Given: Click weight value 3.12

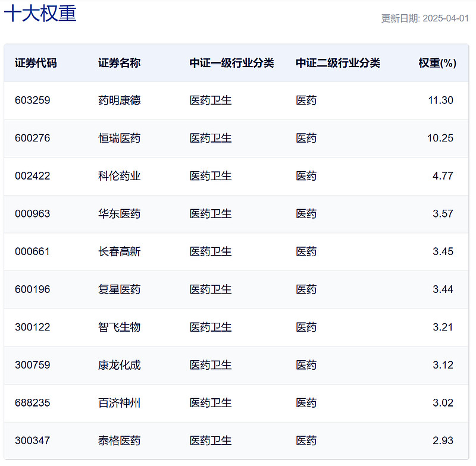Looking at the screenshot, I should (x=443, y=365).
